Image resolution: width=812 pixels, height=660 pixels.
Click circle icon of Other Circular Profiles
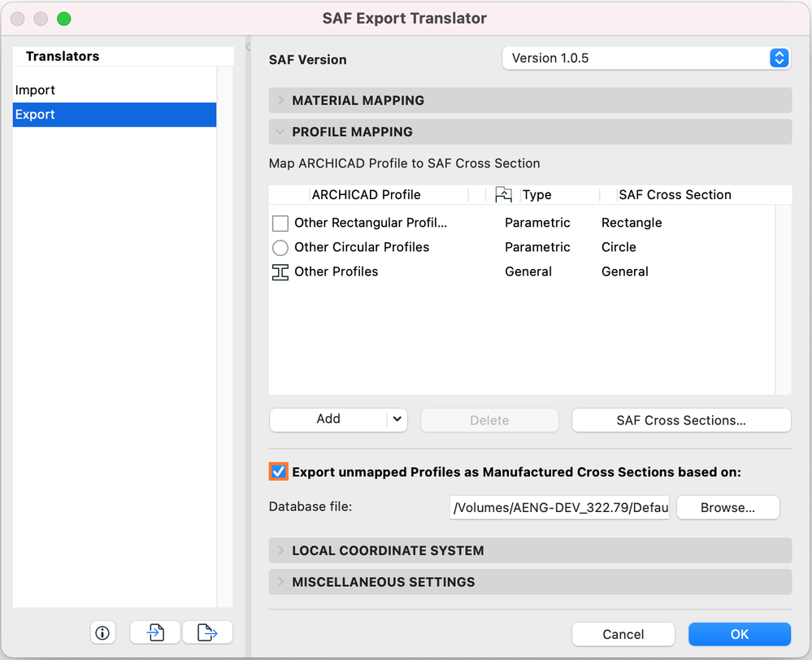pyautogui.click(x=280, y=248)
